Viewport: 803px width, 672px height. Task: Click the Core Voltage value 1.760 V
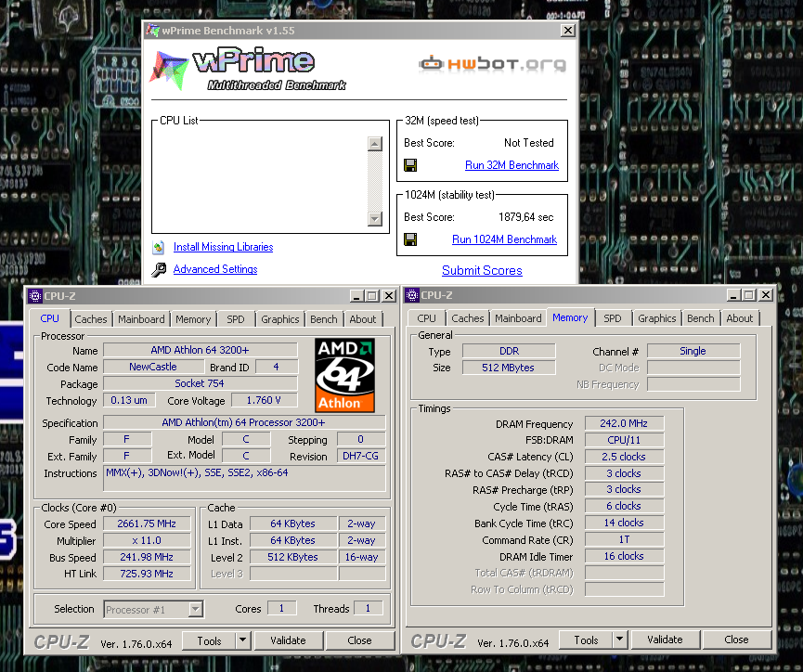(264, 400)
